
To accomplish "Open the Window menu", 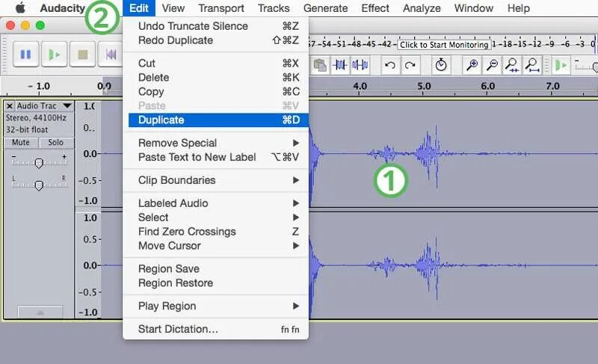I will click(474, 8).
